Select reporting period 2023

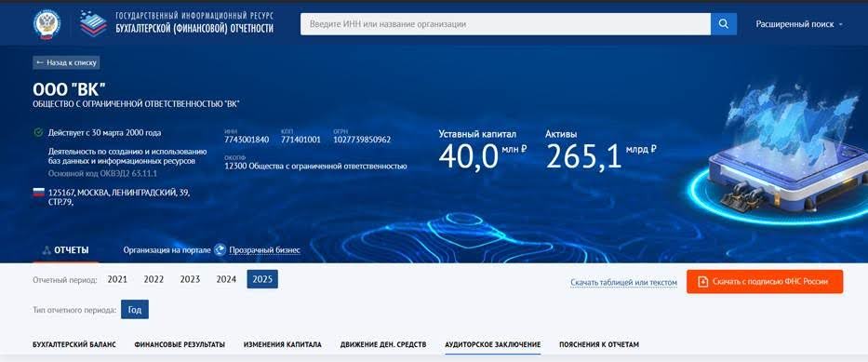(190, 279)
